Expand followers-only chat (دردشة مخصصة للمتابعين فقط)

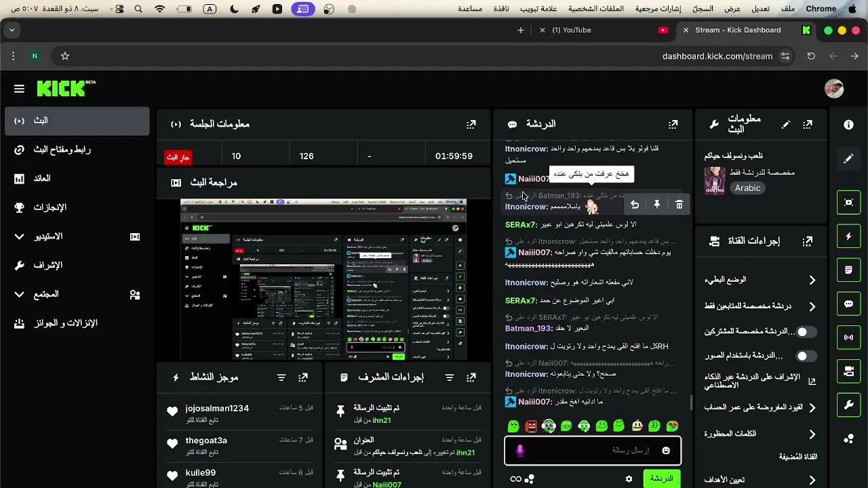(x=812, y=306)
